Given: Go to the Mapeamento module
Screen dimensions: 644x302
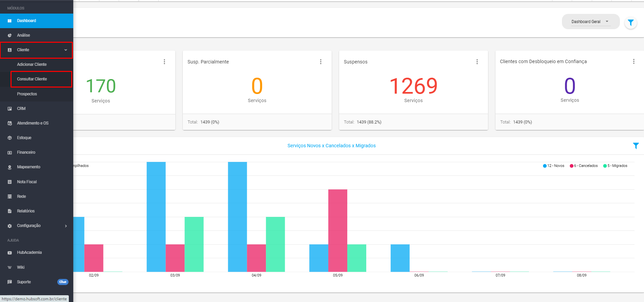Looking at the screenshot, I should pyautogui.click(x=28, y=167).
